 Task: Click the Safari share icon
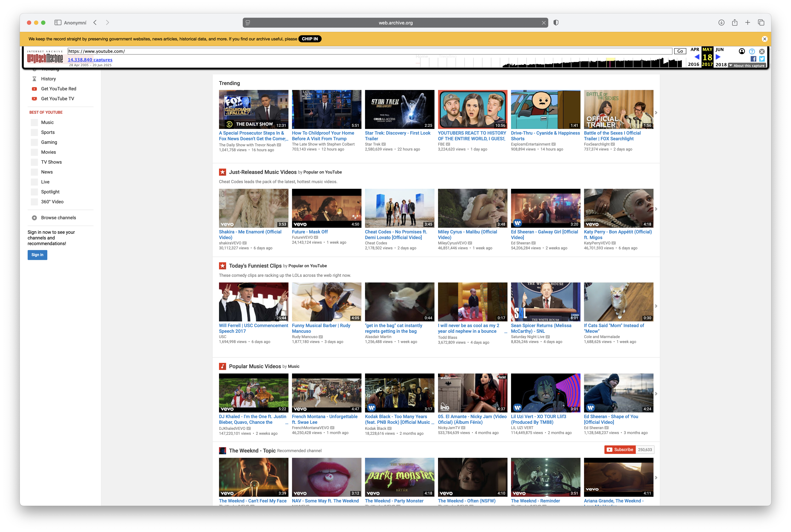[x=735, y=23]
